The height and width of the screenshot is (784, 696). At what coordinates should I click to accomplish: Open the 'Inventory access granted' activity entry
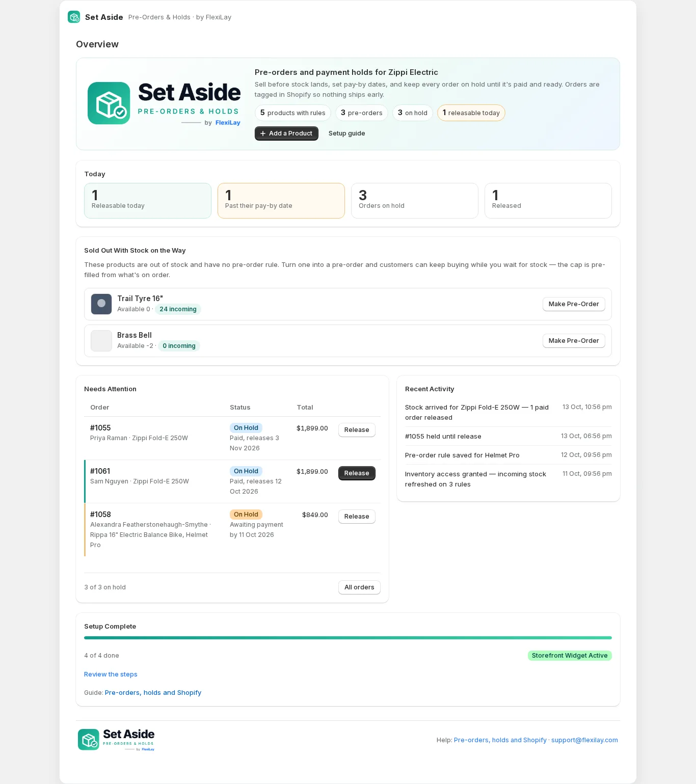pyautogui.click(x=508, y=479)
